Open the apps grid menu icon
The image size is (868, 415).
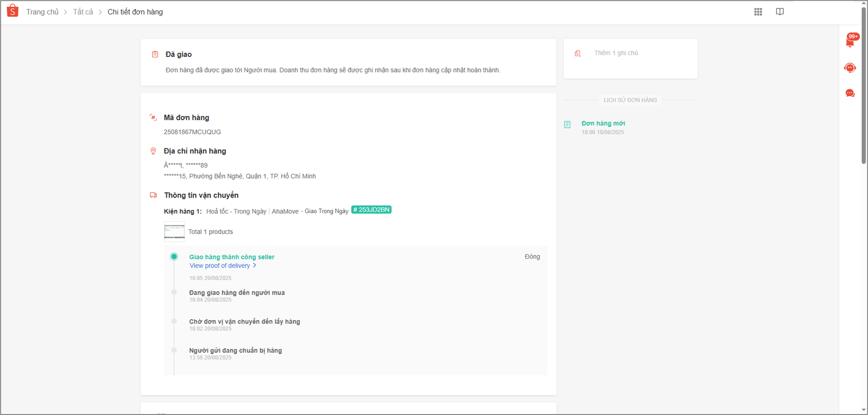point(758,12)
